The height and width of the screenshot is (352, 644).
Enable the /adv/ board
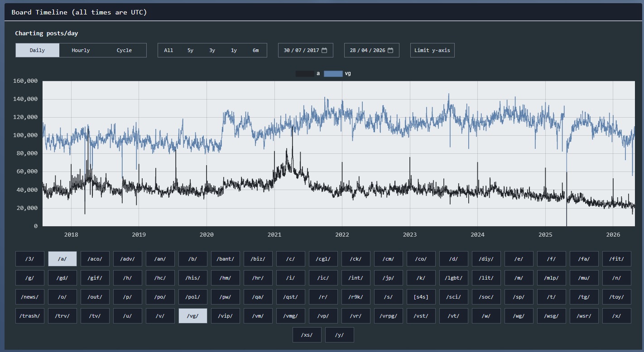[x=128, y=259]
